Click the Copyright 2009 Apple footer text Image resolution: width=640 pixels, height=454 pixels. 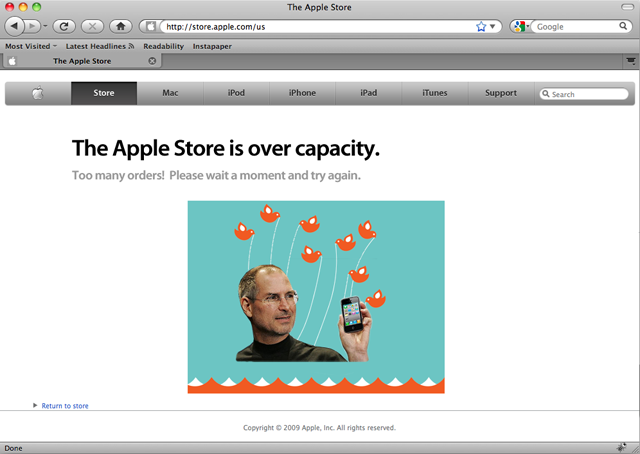(x=319, y=428)
